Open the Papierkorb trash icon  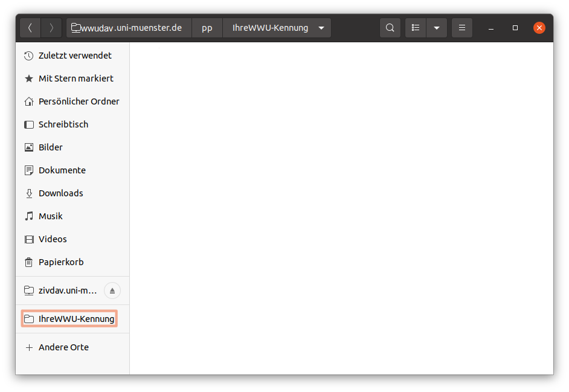click(x=29, y=262)
